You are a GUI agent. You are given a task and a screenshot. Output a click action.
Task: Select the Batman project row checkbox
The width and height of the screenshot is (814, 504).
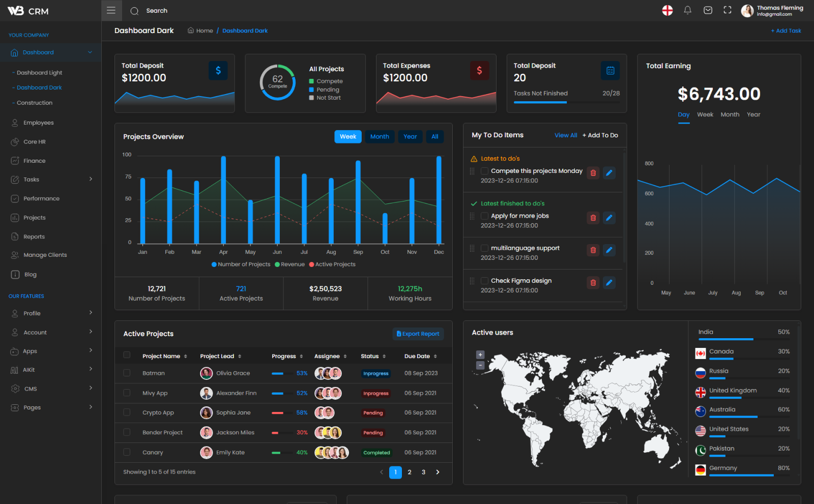tap(127, 373)
